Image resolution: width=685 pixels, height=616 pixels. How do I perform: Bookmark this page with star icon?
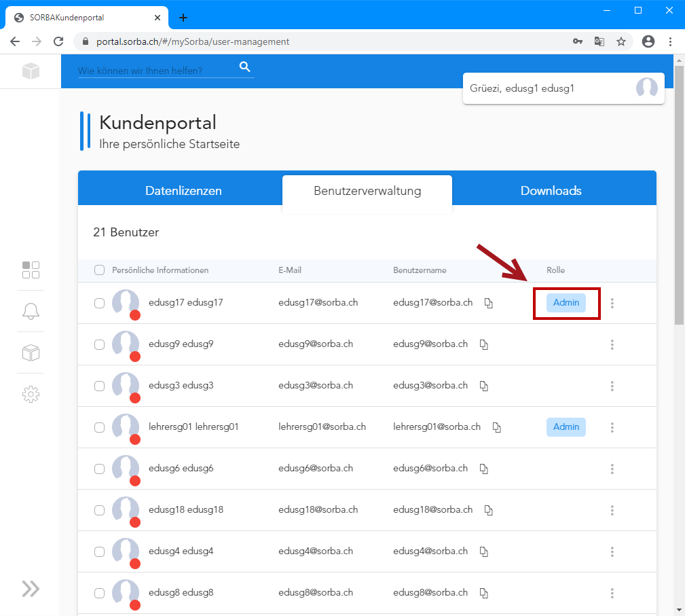point(621,41)
